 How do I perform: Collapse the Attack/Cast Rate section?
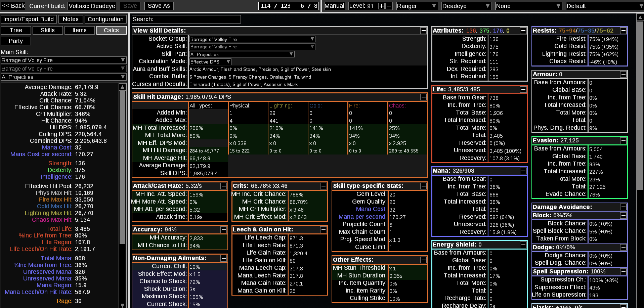pyautogui.click(x=224, y=186)
